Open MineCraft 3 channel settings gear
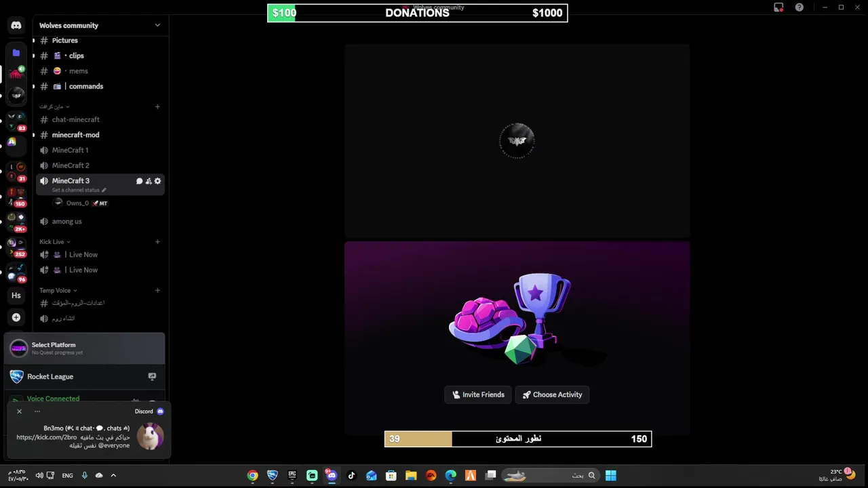The height and width of the screenshot is (488, 868). pos(158,181)
